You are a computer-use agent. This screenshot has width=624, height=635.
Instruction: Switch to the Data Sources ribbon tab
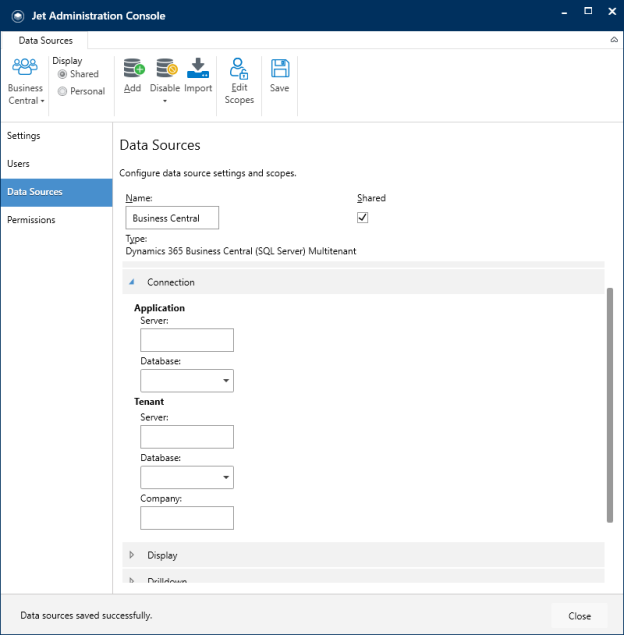(45, 40)
